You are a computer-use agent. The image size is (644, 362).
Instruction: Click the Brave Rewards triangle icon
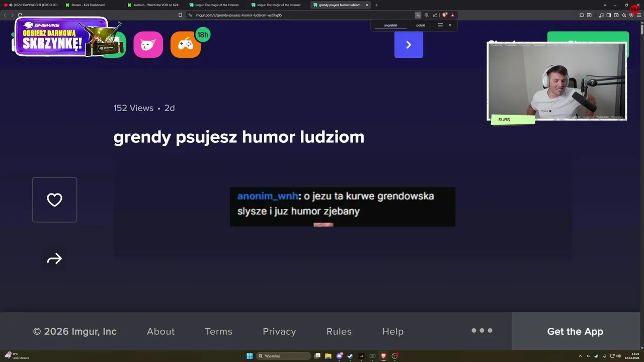coord(452,15)
